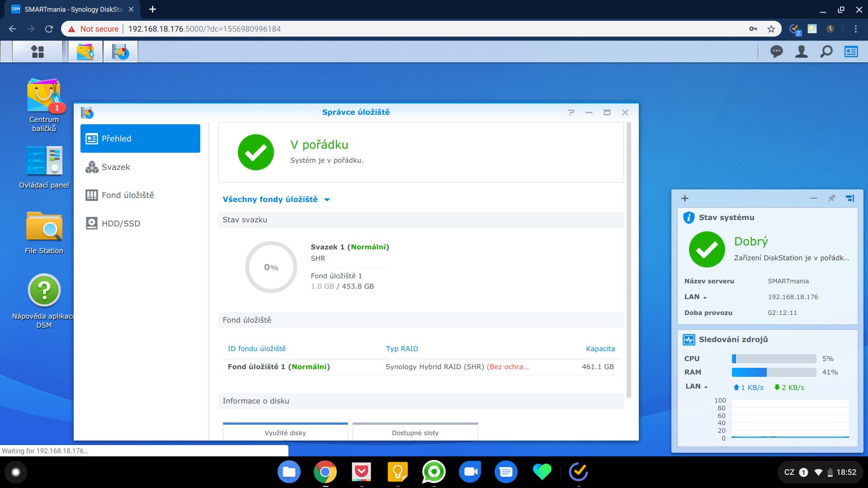The image size is (868, 488).
Task: Open Ovládací panel desktop icon
Action: 44,167
